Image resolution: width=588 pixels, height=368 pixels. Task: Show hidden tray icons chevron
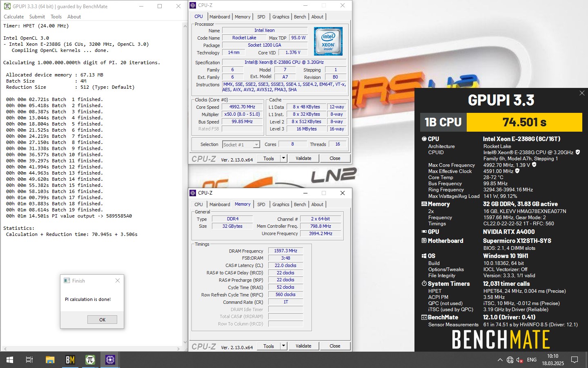(500, 360)
